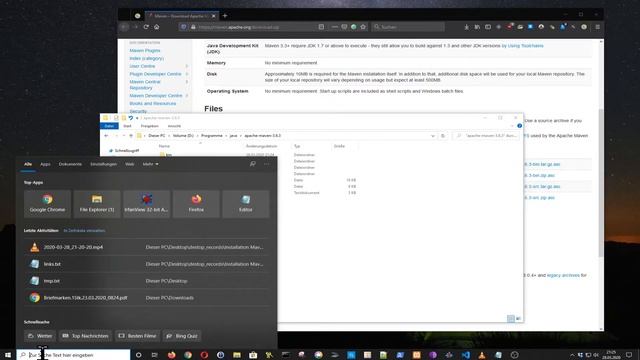This screenshot has width=640, height=360.
Task: Switch to Einstellungen search filter
Action: click(103, 164)
